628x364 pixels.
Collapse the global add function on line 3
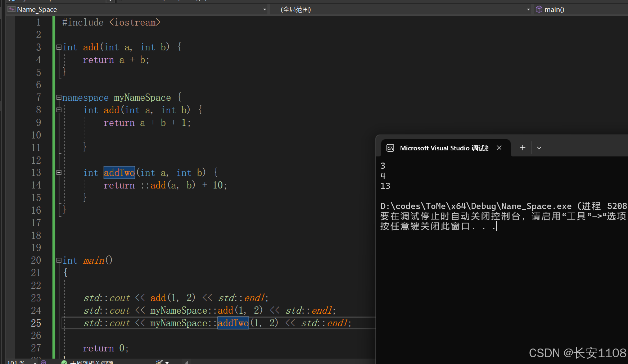click(x=59, y=47)
